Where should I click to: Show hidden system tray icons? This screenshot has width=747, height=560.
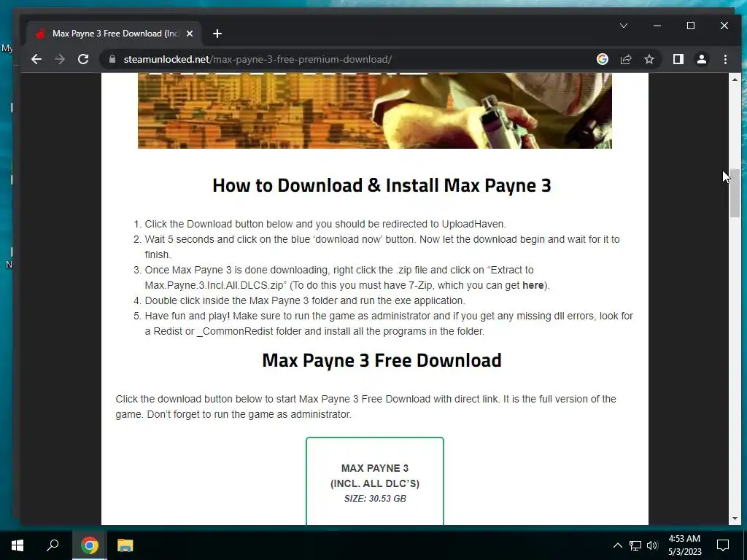pos(617,545)
